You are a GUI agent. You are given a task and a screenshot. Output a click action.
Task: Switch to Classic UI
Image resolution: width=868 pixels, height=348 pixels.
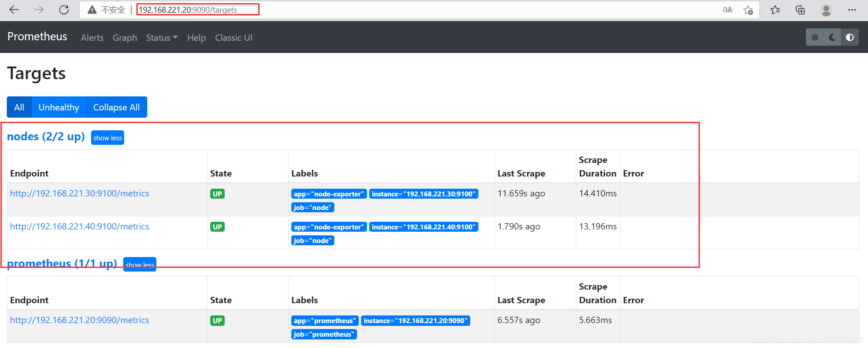[x=234, y=38]
